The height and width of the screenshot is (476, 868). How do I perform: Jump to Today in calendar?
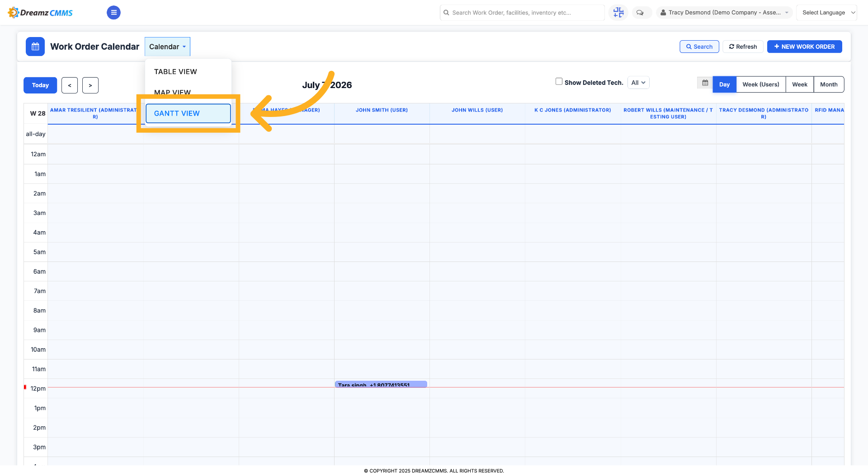click(x=40, y=85)
